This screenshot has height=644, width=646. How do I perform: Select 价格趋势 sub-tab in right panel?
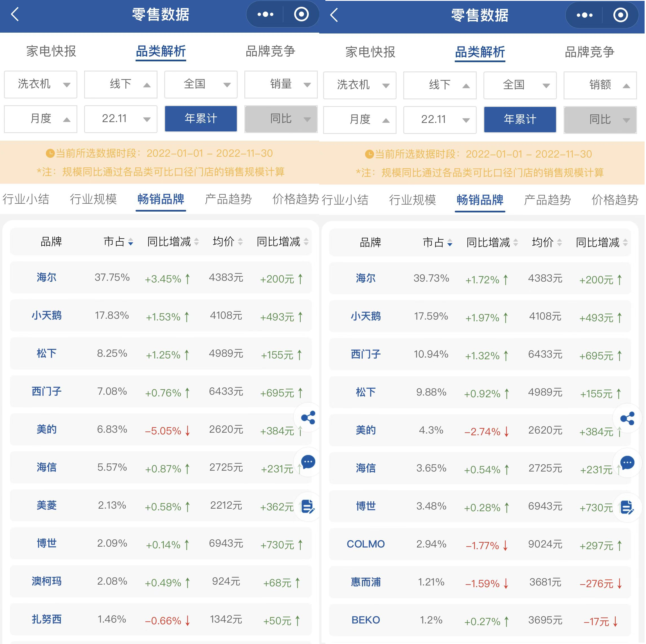(614, 200)
